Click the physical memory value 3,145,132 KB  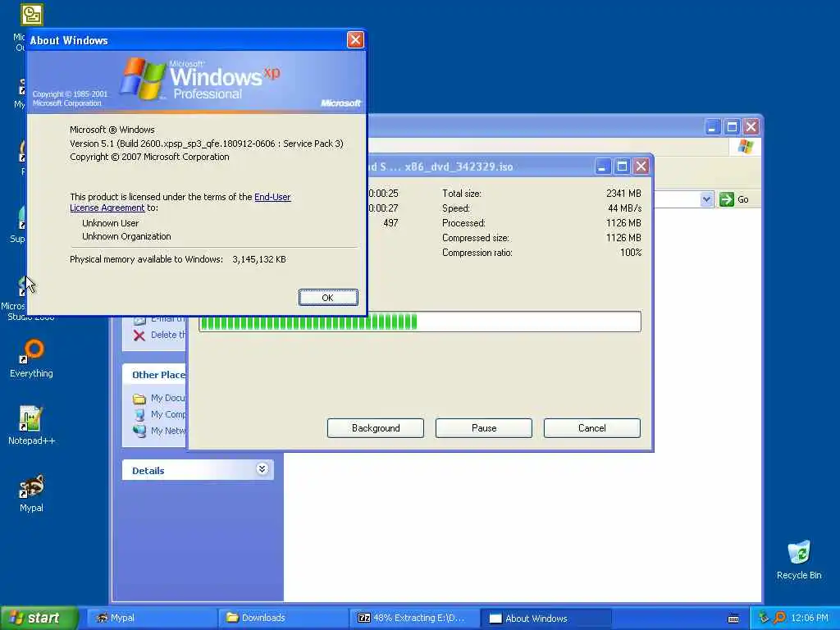coord(259,259)
